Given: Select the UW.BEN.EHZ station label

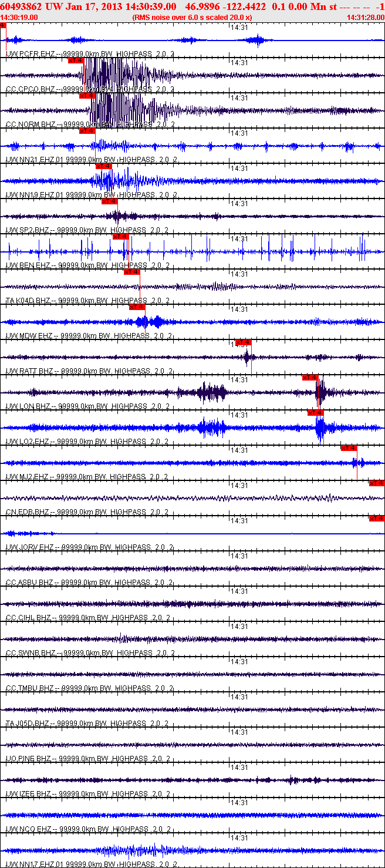Looking at the screenshot, I should coord(87,265).
